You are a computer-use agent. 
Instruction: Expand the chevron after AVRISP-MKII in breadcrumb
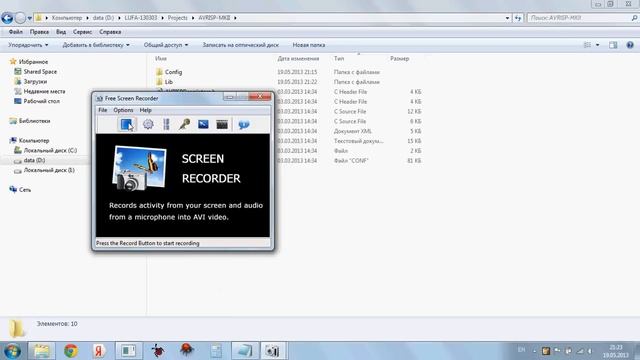[x=235, y=18]
